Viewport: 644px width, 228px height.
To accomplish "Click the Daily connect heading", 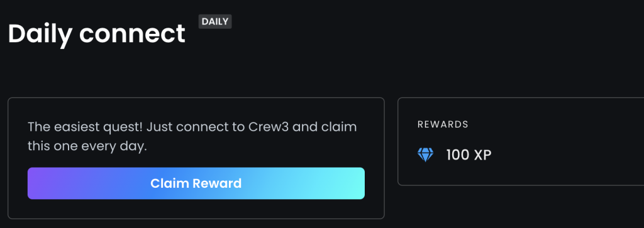I will pos(96,34).
